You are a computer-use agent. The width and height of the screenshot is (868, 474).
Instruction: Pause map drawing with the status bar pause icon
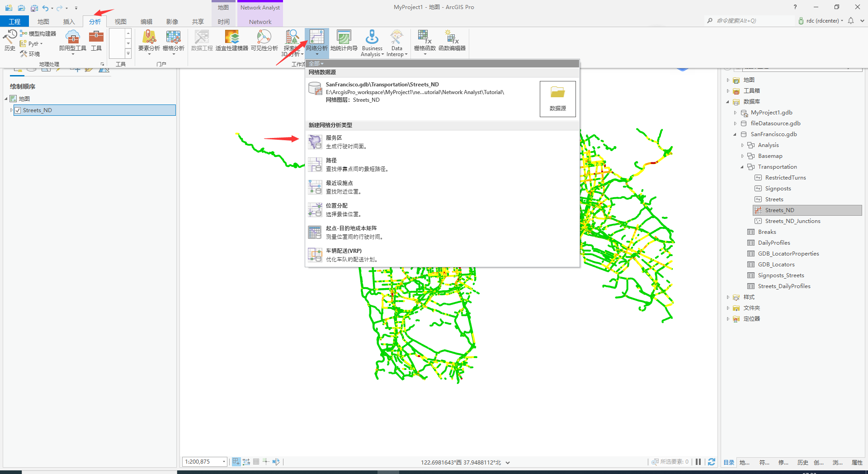[698, 462]
